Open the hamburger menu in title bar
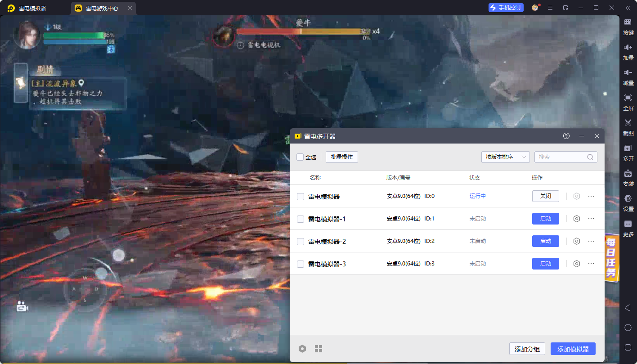Screen dimensions: 637x364 [550, 8]
